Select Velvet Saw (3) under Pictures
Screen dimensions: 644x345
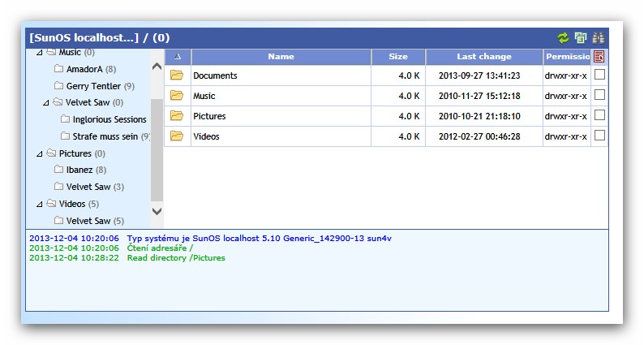pyautogui.click(x=95, y=187)
